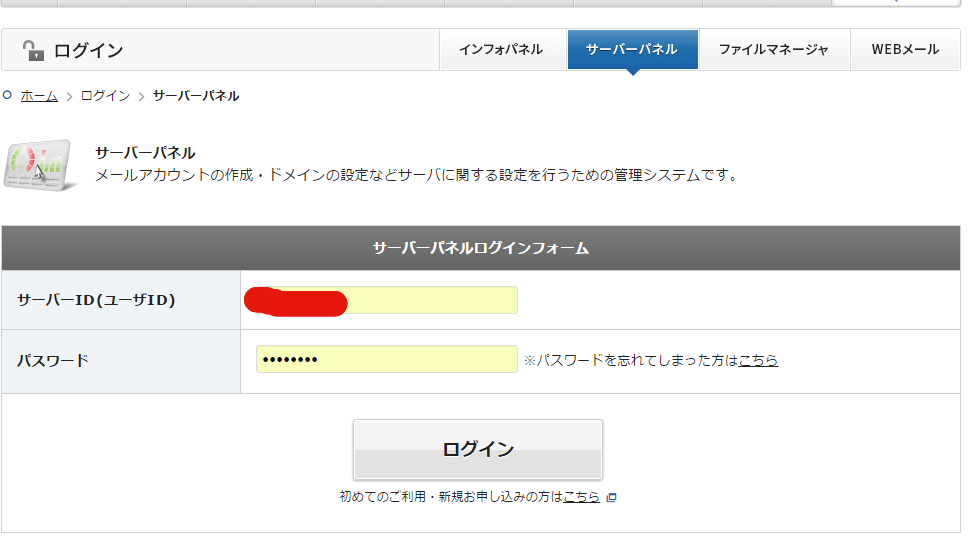Viewport: 972px width, 544px height.
Task: Click the パスワード field label
Action: (x=53, y=360)
